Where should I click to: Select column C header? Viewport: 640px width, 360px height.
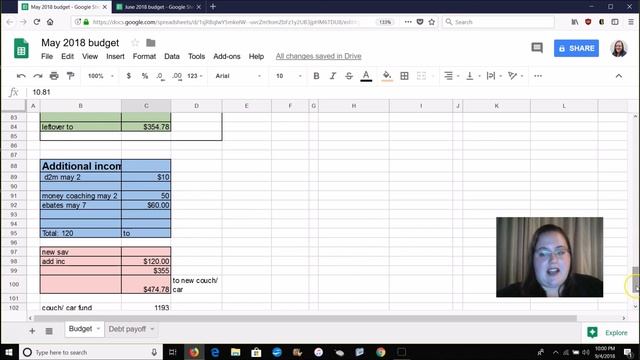146,106
